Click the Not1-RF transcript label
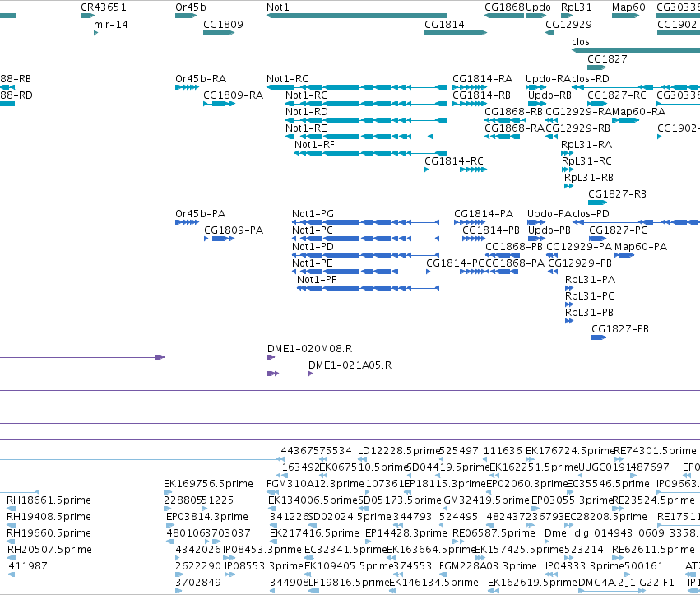This screenshot has height=595, width=700. (x=314, y=145)
